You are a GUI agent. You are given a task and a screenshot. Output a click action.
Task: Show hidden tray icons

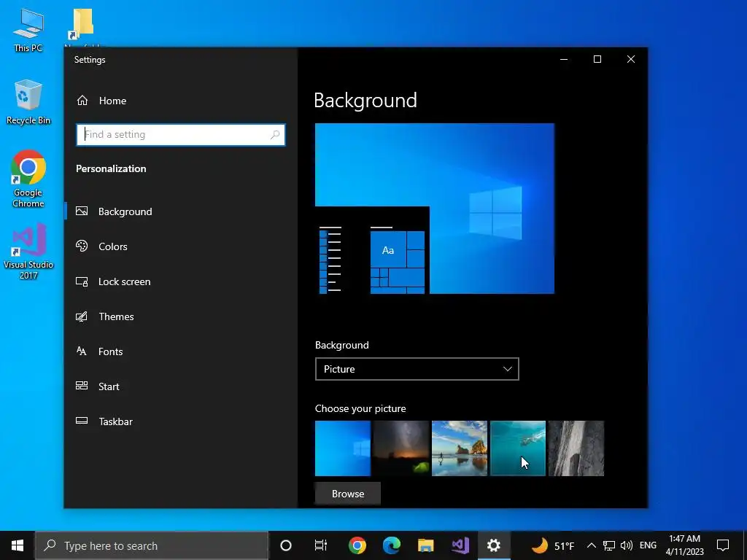[591, 545]
